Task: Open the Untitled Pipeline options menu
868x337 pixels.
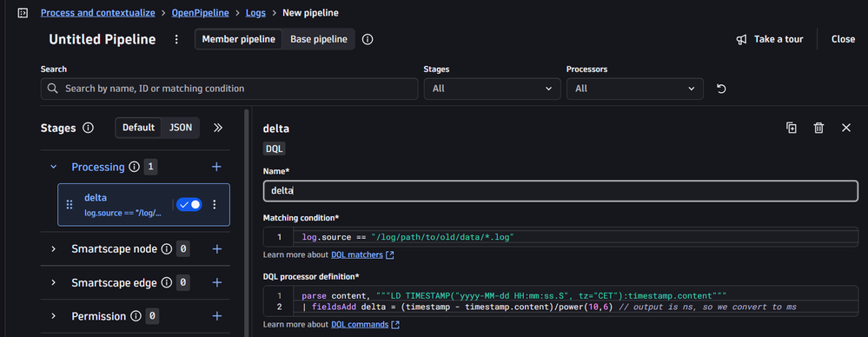Action: click(176, 39)
